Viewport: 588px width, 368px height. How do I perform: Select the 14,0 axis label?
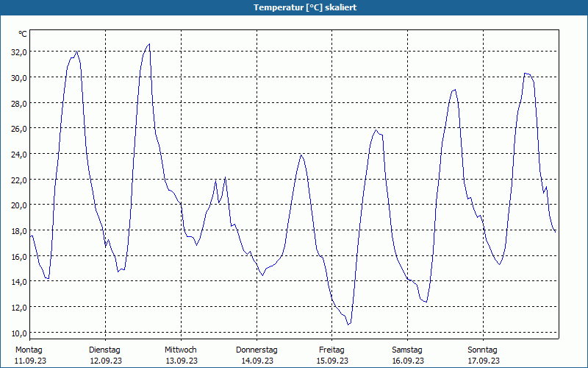coord(19,282)
